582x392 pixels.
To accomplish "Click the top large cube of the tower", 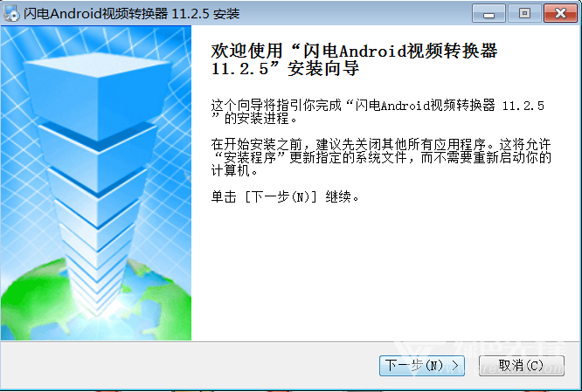I will click(97, 94).
